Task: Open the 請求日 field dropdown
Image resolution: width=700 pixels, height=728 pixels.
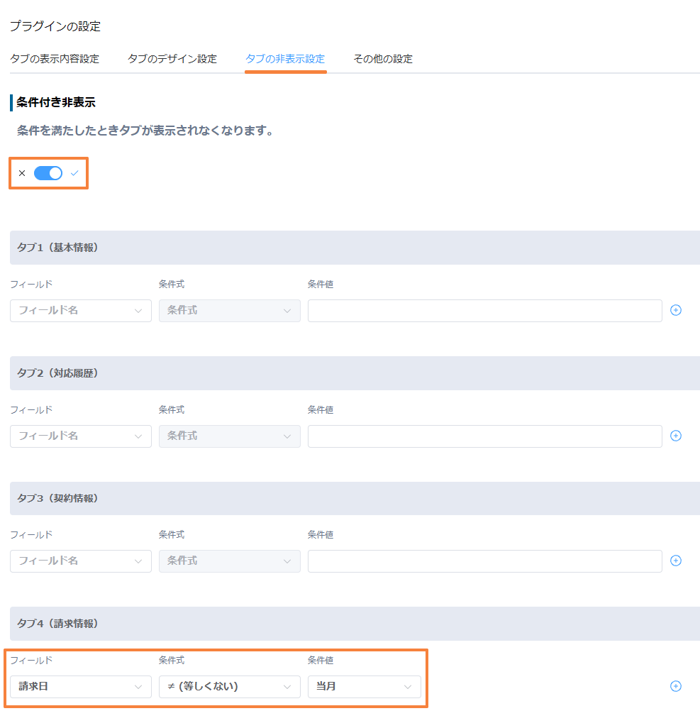Action: click(x=81, y=687)
